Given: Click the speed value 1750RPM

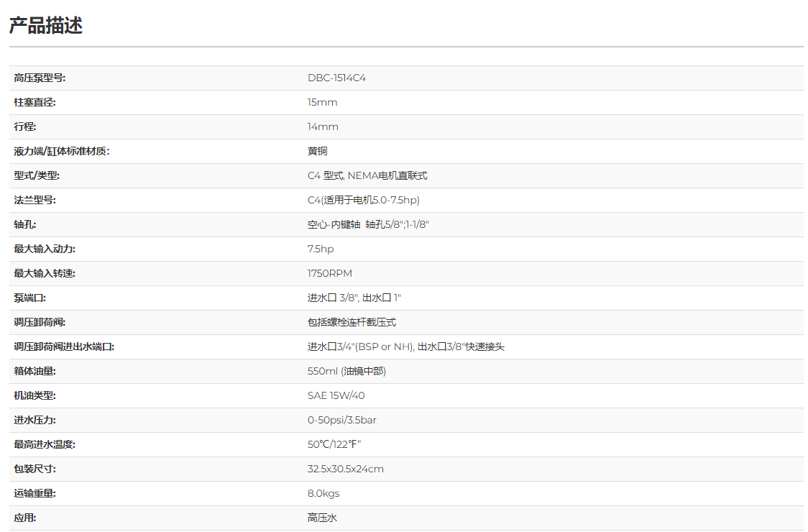Looking at the screenshot, I should pyautogui.click(x=330, y=273).
